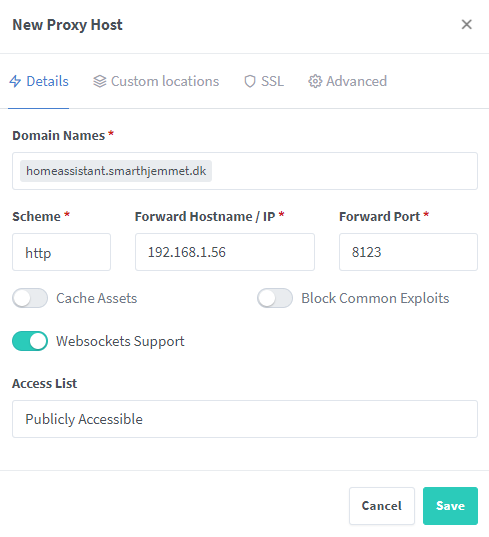This screenshot has height=537, width=489.
Task: Expand the Access List dropdown
Action: (245, 419)
